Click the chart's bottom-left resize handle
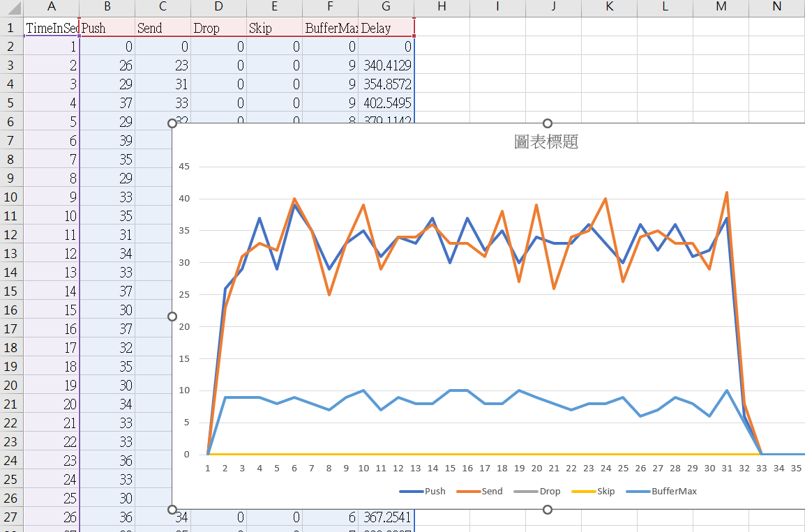 [172, 510]
